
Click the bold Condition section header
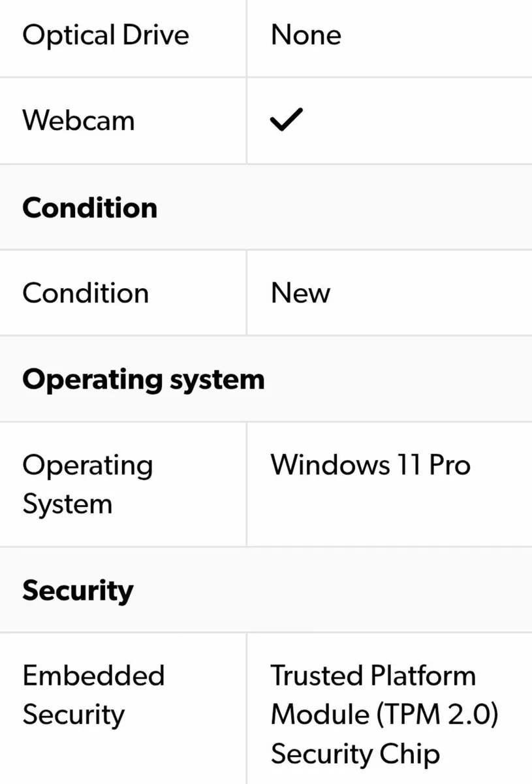(x=89, y=208)
